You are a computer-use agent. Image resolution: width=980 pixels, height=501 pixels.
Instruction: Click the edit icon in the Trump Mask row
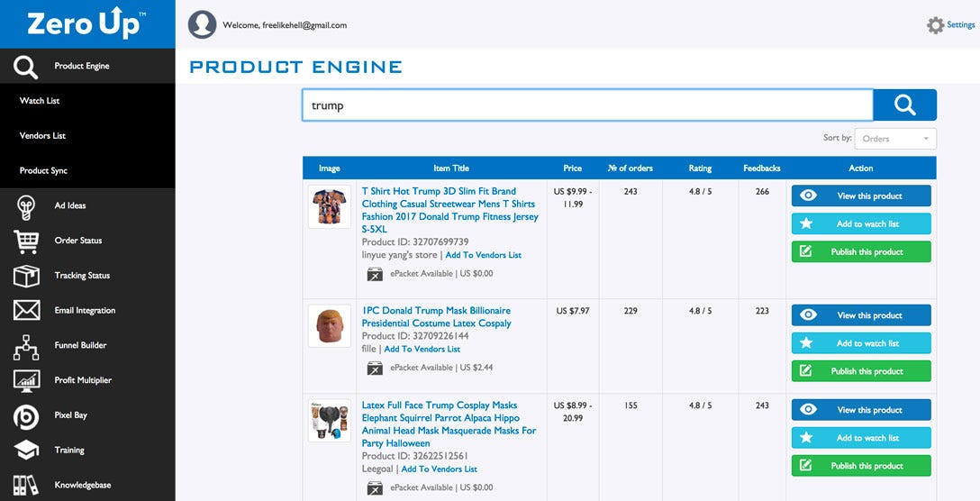point(805,371)
